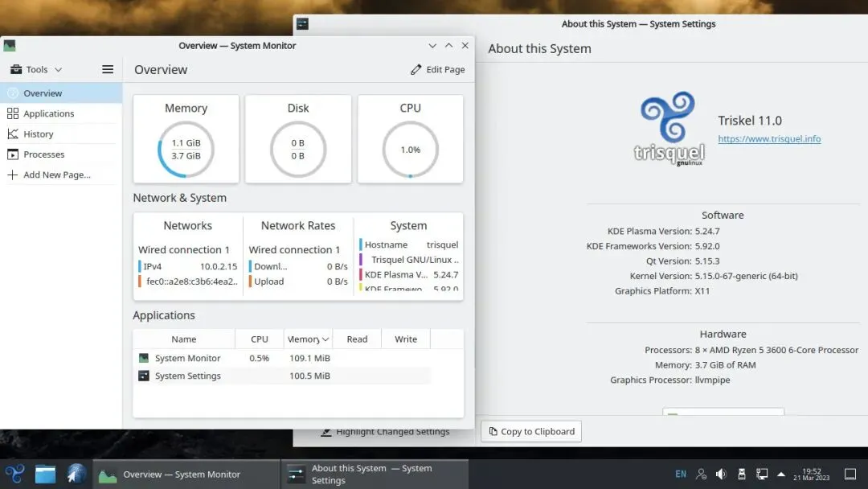Click the Upload rate row
The image size is (868, 489).
tap(299, 281)
